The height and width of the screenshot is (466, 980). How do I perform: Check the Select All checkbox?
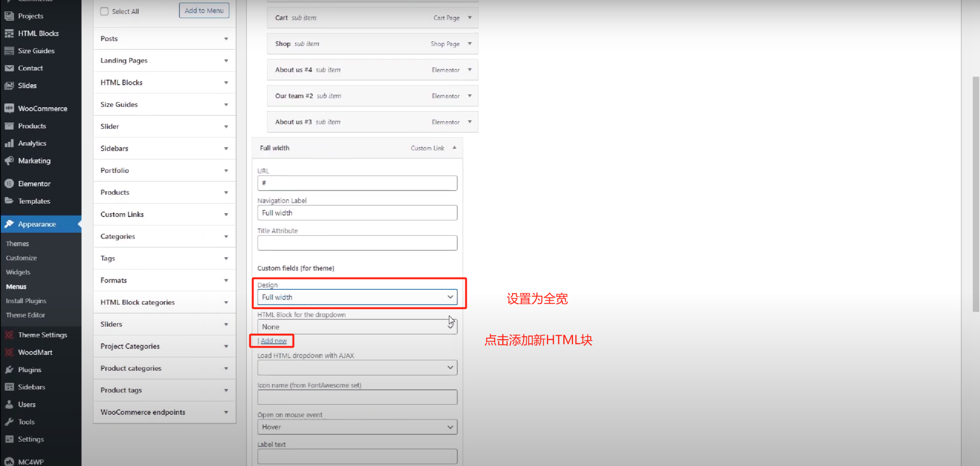(104, 11)
